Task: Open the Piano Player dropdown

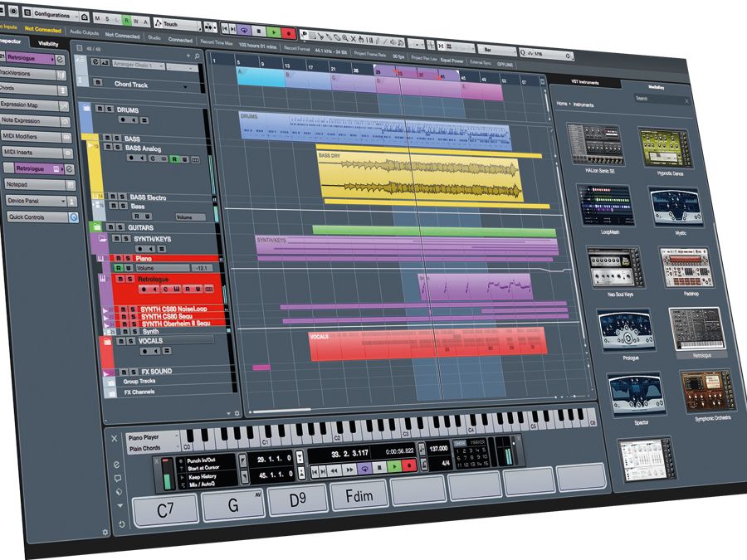Action: 152,437
